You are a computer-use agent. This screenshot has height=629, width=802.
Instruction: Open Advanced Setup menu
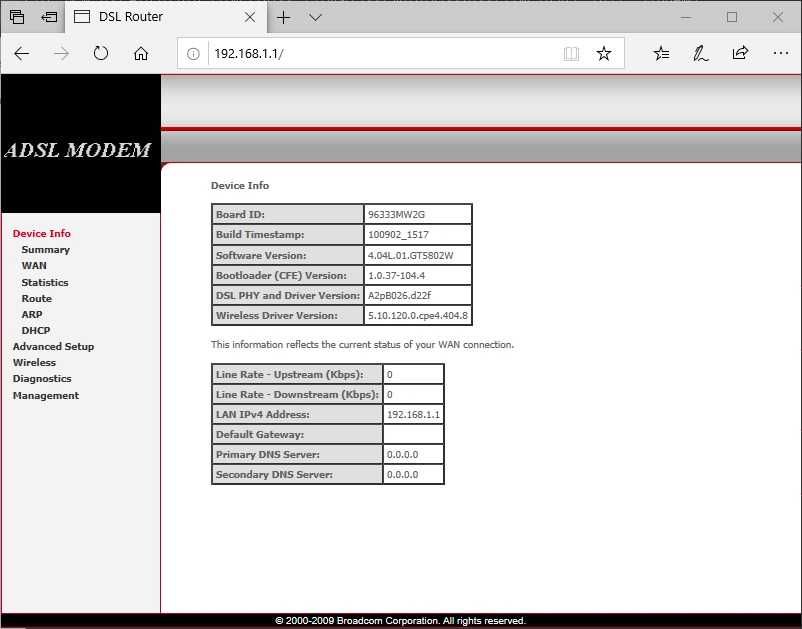[x=53, y=346]
